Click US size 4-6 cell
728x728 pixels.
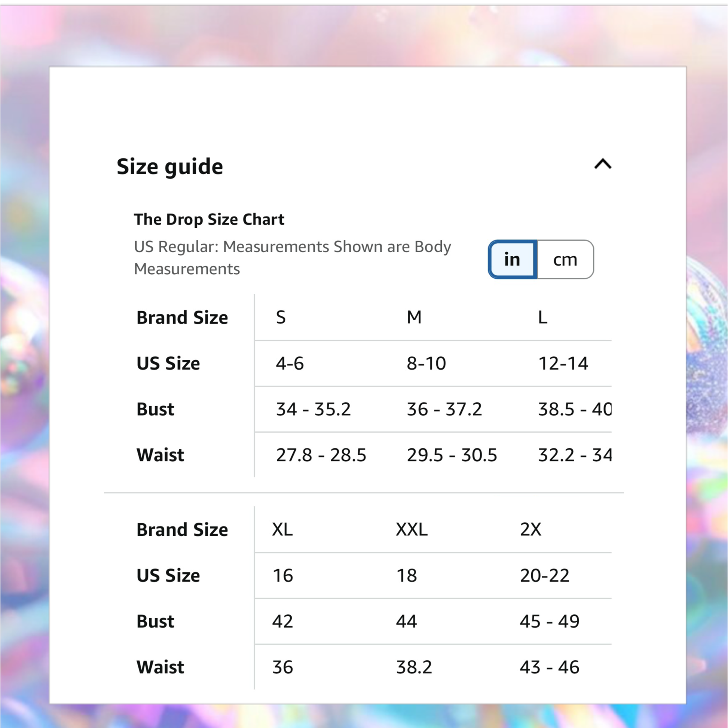290,363
